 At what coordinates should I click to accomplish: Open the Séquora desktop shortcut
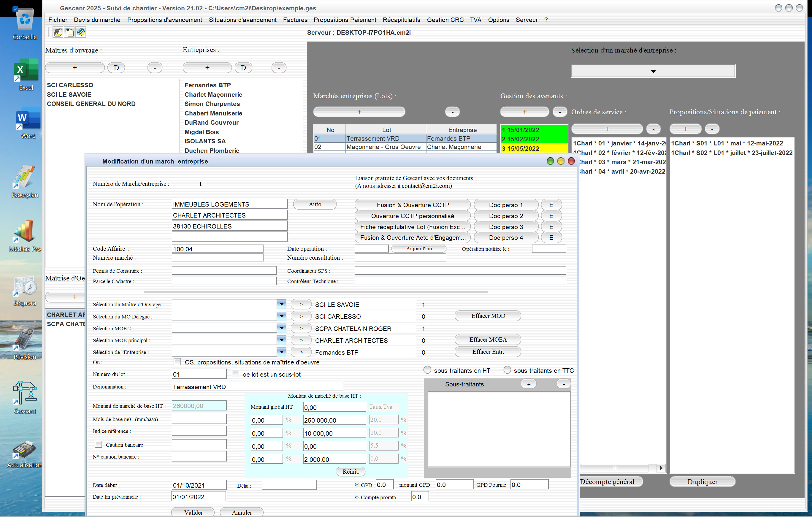(x=25, y=291)
